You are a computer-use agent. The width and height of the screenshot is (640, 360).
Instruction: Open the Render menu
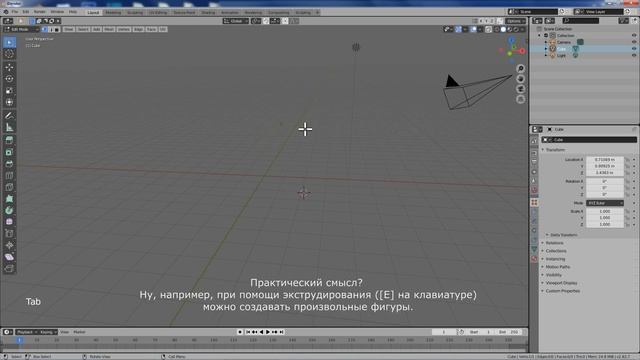point(40,12)
